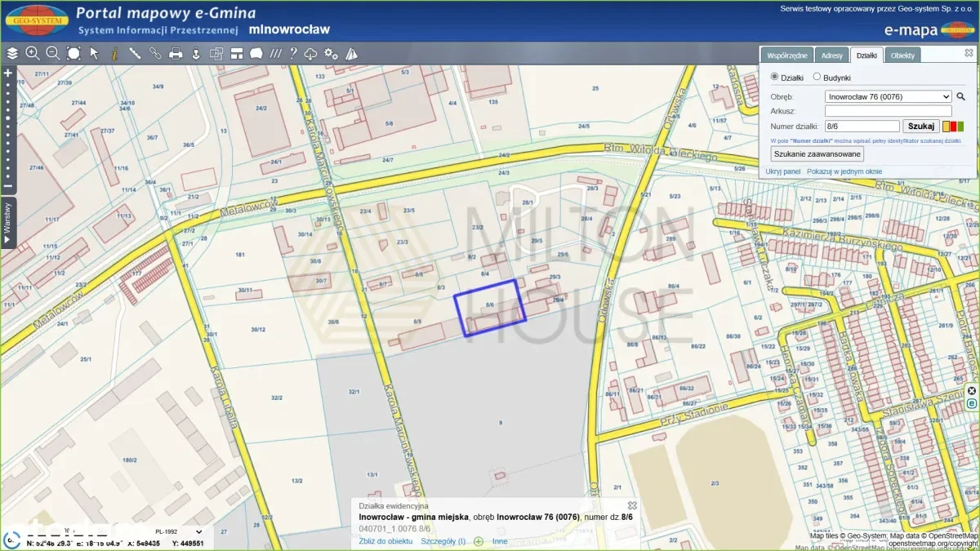The height and width of the screenshot is (551, 980).
Task: Open the map layers icon in toolbar
Action: tap(11, 53)
